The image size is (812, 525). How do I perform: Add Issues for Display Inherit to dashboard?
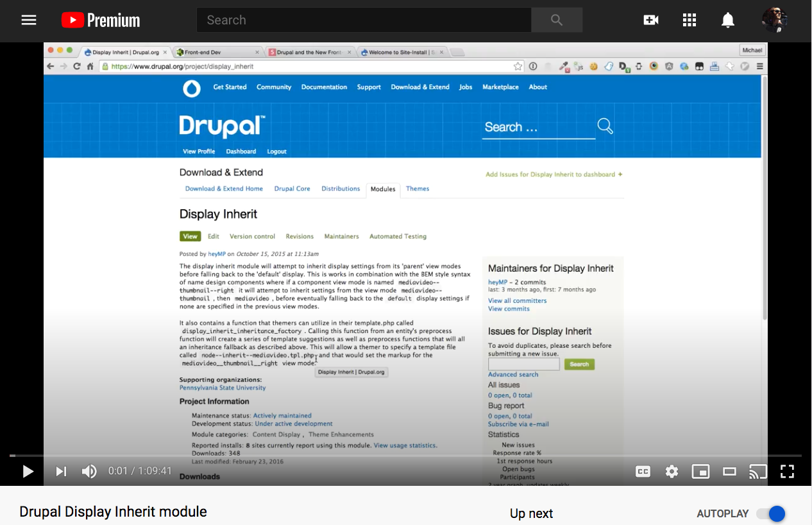(x=554, y=175)
